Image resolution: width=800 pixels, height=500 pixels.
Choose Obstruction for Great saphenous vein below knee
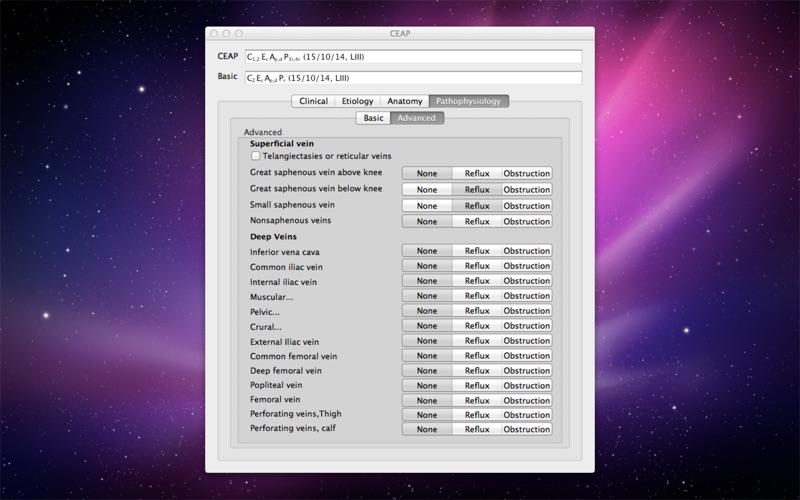coord(527,190)
